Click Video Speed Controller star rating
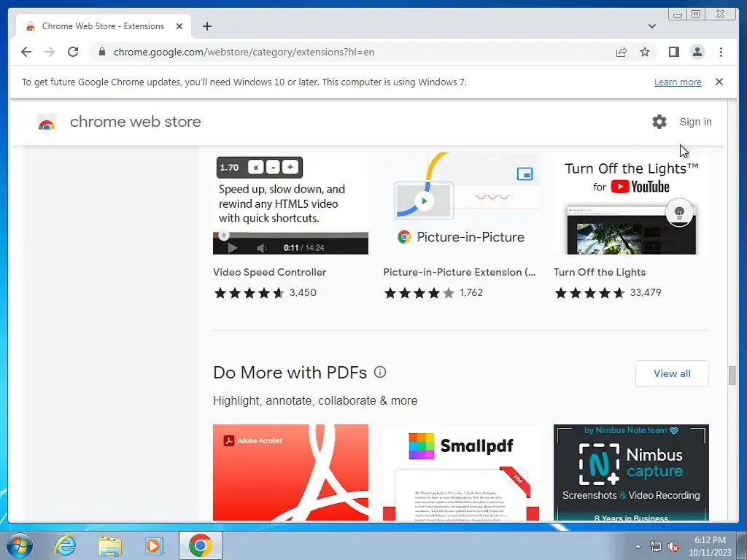 point(249,293)
